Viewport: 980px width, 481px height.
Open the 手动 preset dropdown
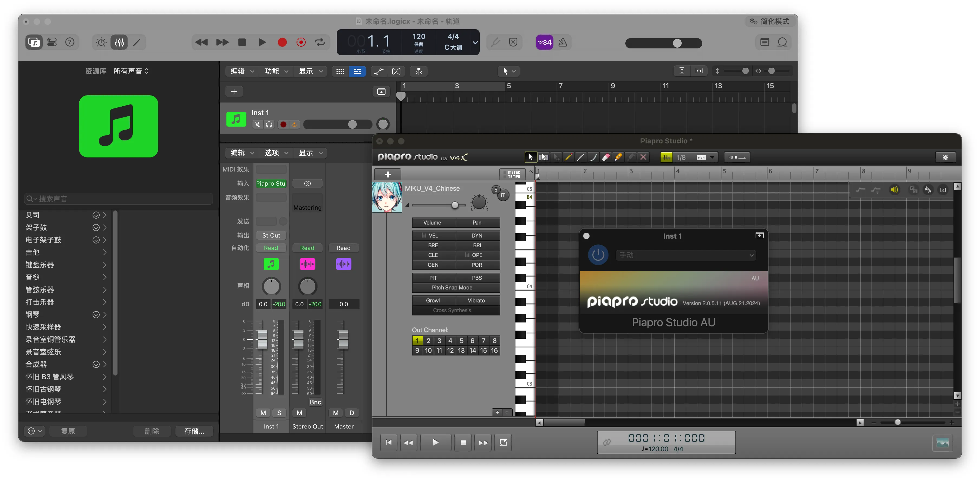point(685,255)
